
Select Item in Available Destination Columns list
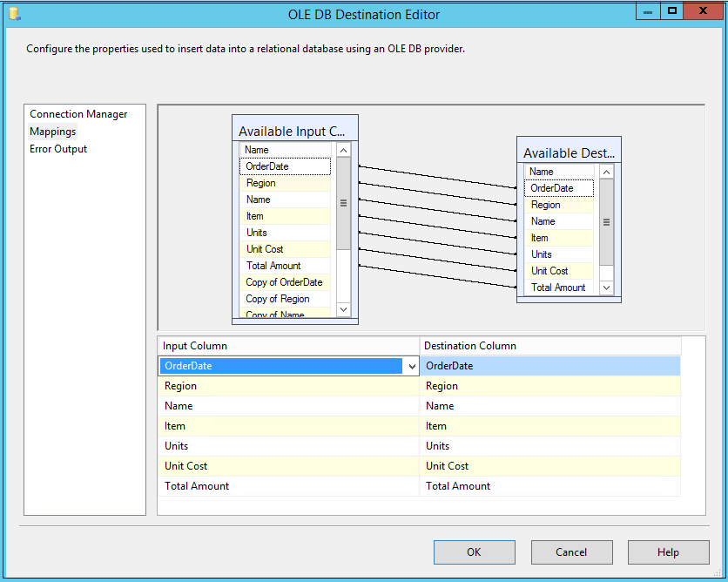tap(559, 238)
